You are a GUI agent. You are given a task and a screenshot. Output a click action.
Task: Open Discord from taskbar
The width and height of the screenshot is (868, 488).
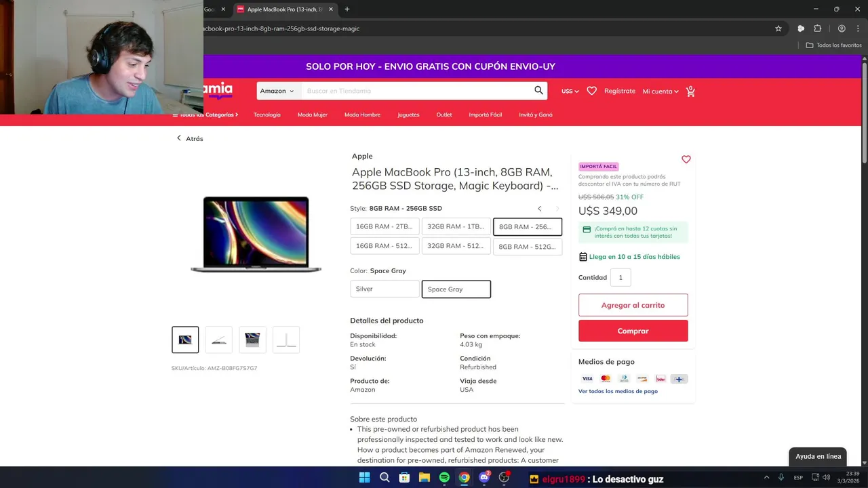[484, 477]
